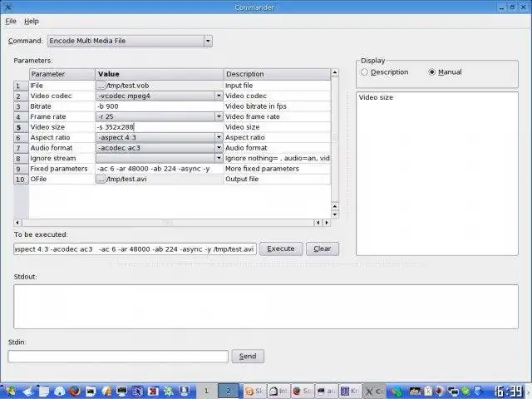
Task: Click the 'Video bitrate in fps' description cell
Action: point(277,106)
